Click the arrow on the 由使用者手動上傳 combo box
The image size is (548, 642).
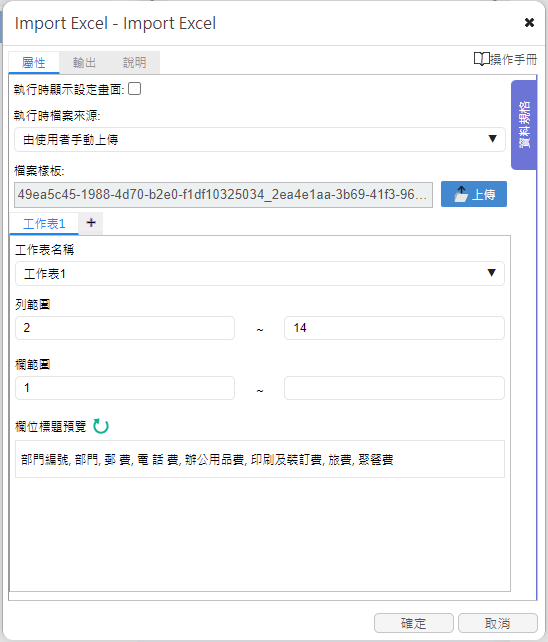click(493, 139)
